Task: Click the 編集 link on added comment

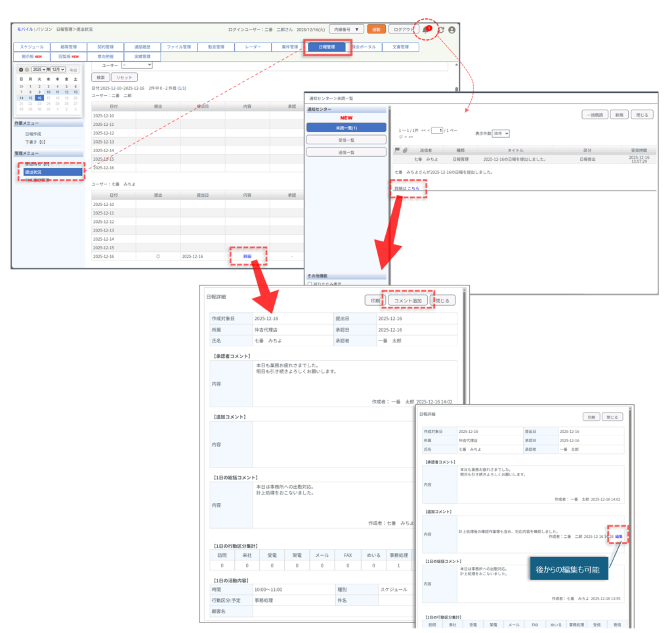Action: 619,537
